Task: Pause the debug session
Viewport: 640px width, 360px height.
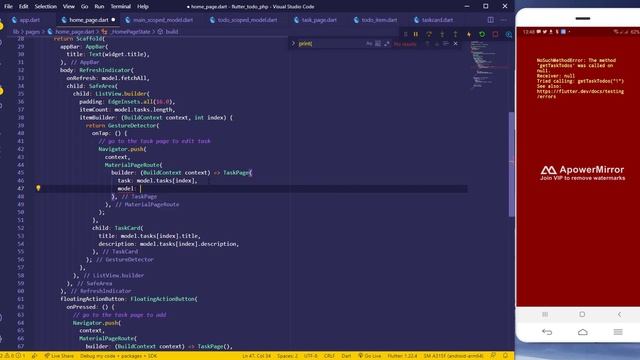Action: 416,34
